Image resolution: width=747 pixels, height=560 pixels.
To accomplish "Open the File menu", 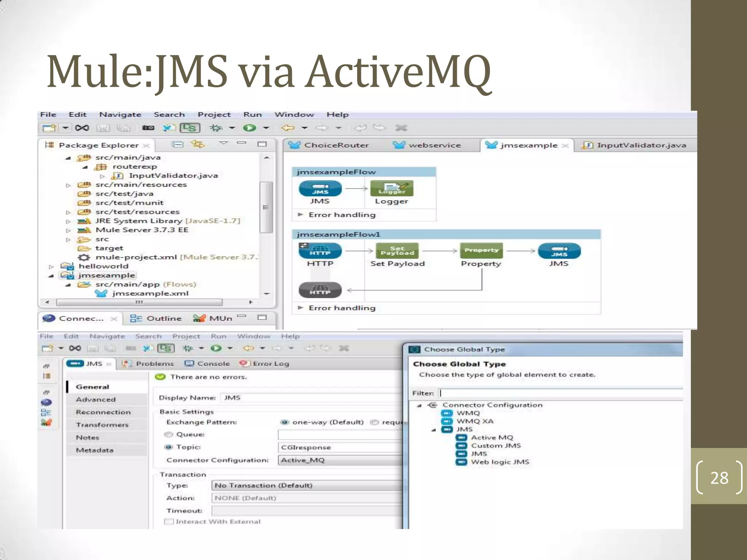I will coord(48,114).
